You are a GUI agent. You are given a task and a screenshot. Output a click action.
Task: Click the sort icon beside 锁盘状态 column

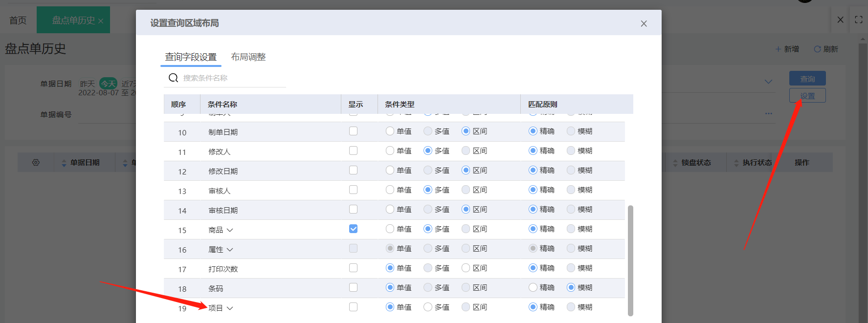point(675,163)
